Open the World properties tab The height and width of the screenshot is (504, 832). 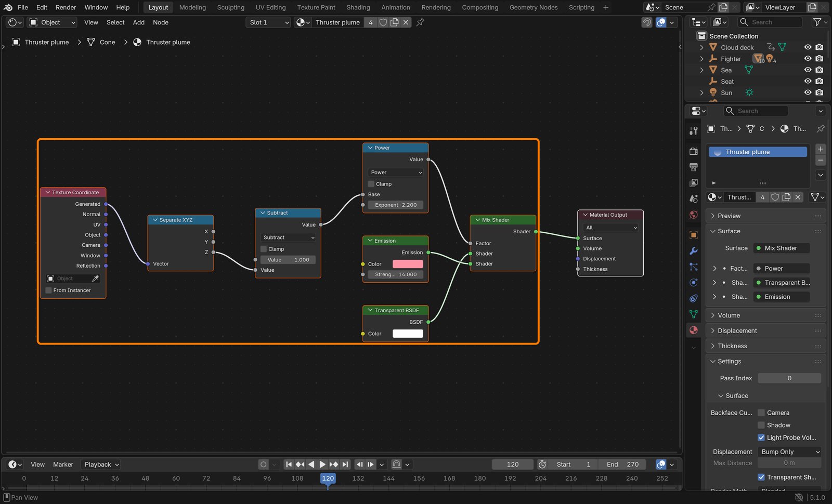click(x=694, y=215)
